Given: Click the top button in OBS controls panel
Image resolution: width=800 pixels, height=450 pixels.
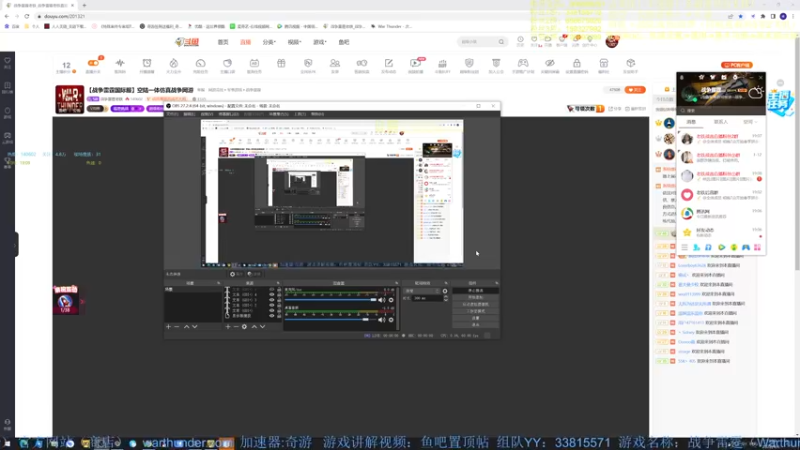Looking at the screenshot, I should click(x=476, y=291).
